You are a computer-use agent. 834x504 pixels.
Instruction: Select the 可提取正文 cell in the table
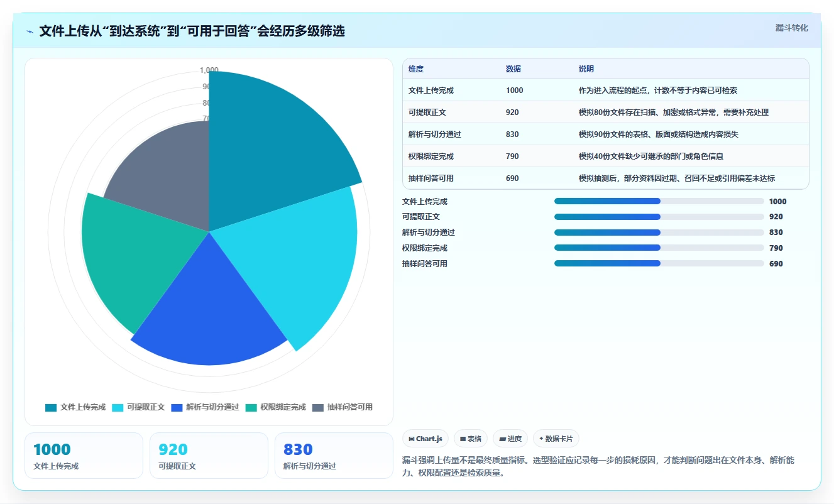pyautogui.click(x=427, y=112)
